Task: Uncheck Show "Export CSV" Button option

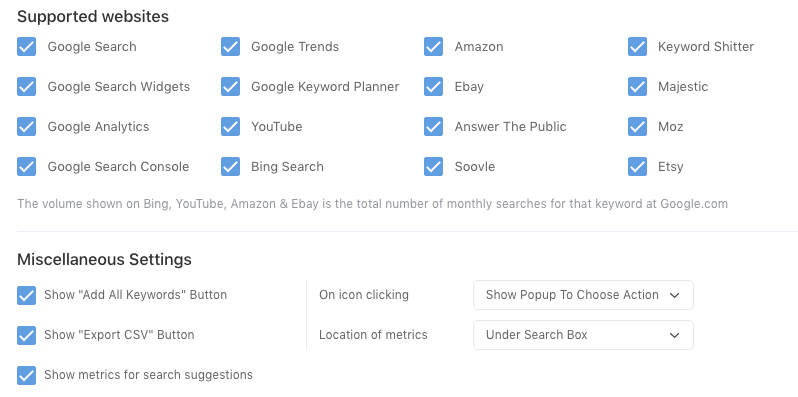Action: click(26, 335)
